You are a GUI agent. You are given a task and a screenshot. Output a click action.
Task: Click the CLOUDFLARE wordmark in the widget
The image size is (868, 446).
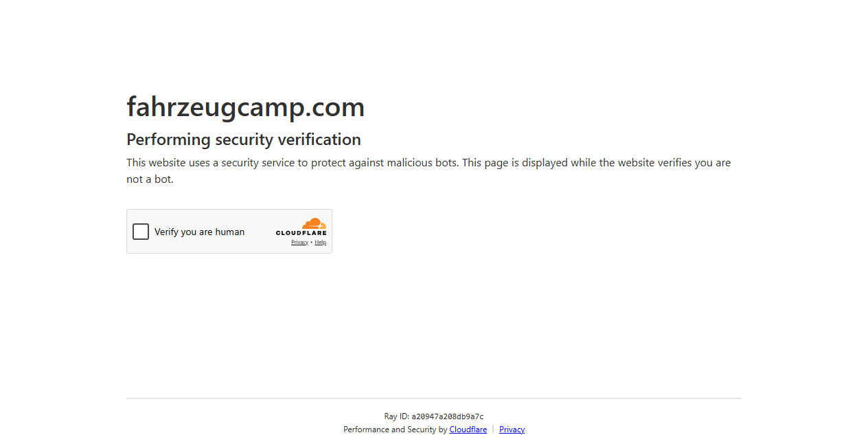click(301, 234)
